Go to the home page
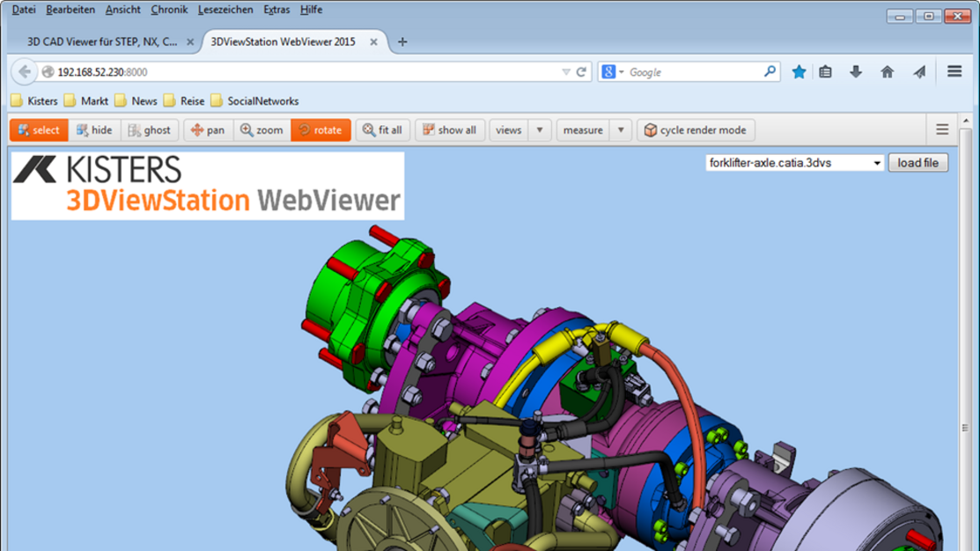 (888, 72)
